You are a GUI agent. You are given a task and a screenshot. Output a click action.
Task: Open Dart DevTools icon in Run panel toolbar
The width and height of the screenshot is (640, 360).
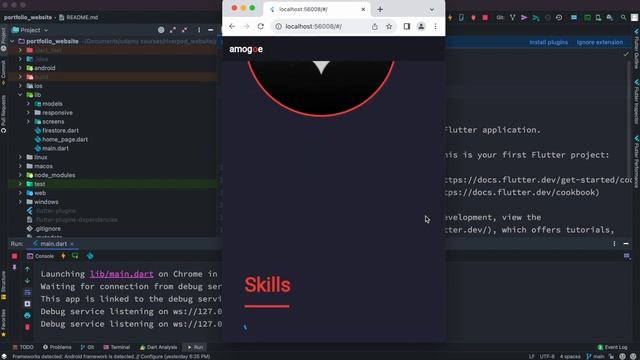[90, 256]
